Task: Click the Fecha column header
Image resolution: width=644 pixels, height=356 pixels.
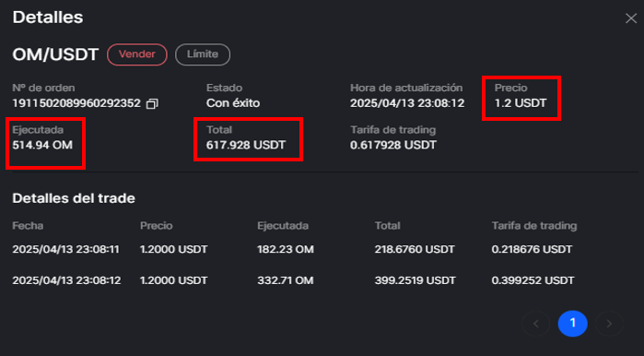Action: 28,226
